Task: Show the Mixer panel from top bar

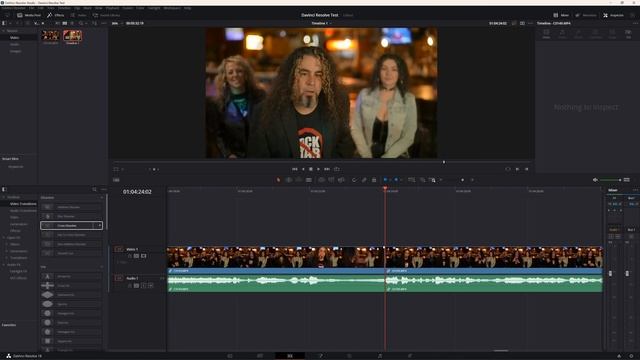Action: (561, 15)
